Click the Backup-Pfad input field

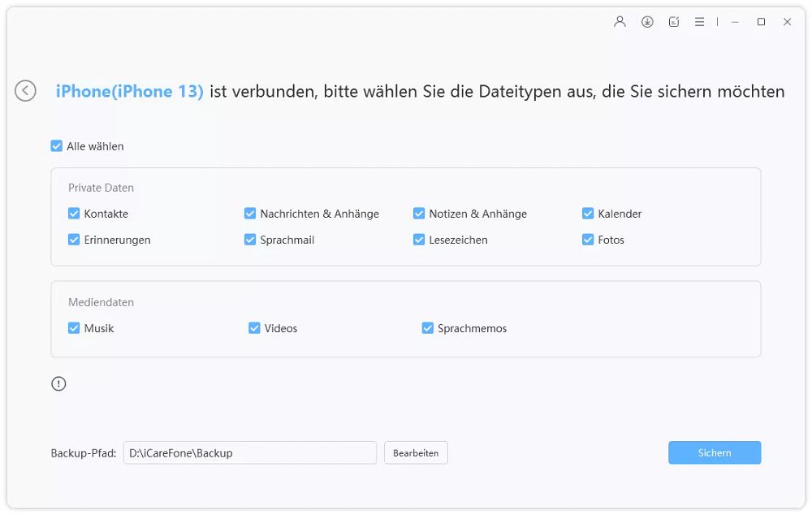tap(249, 452)
